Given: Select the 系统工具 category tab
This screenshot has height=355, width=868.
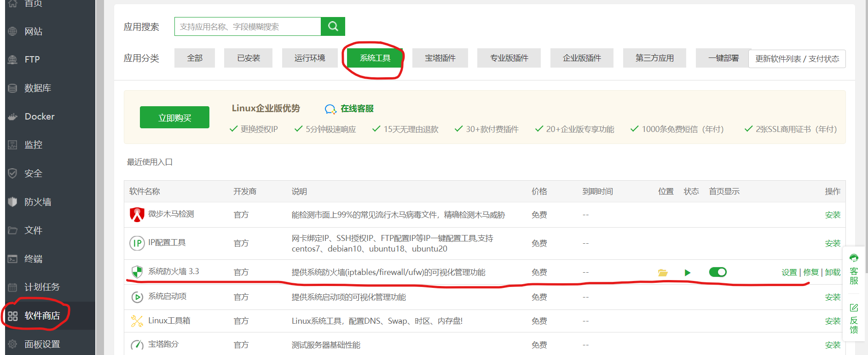Looking at the screenshot, I should click(375, 58).
